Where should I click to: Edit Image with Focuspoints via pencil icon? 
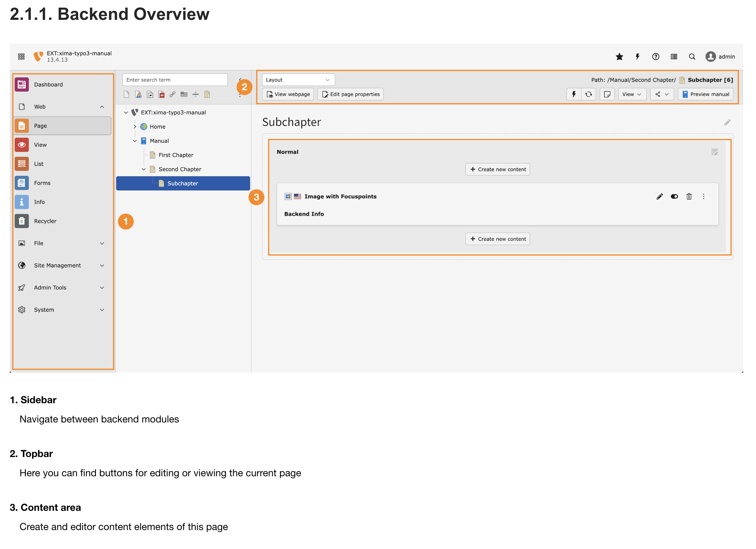(659, 197)
